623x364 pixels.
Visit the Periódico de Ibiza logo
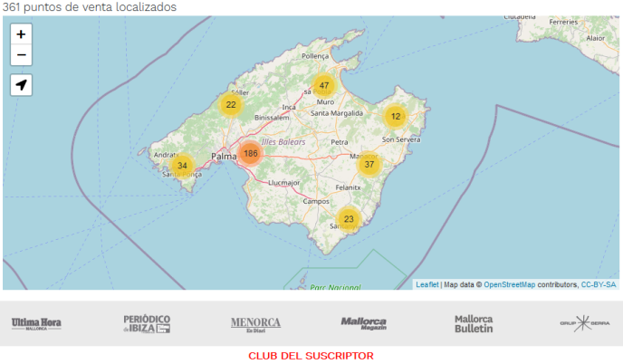[147, 323]
